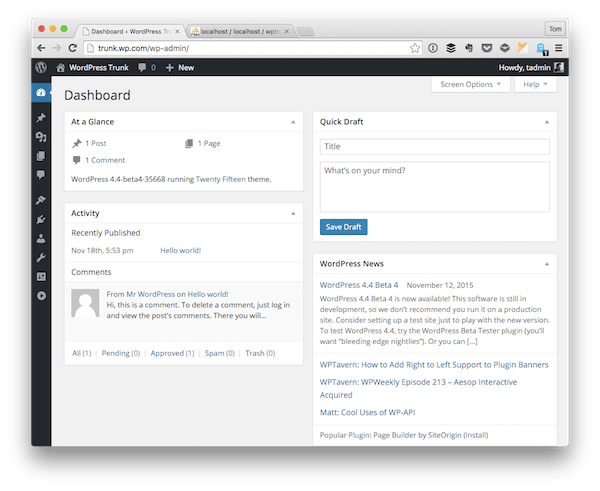This screenshot has height=491, width=600.
Task: Open the Plugins icon in the sidebar
Action: [41, 219]
